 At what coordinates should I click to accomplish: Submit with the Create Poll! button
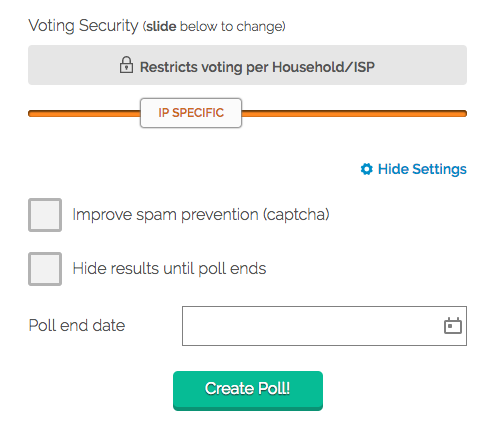pos(248,390)
